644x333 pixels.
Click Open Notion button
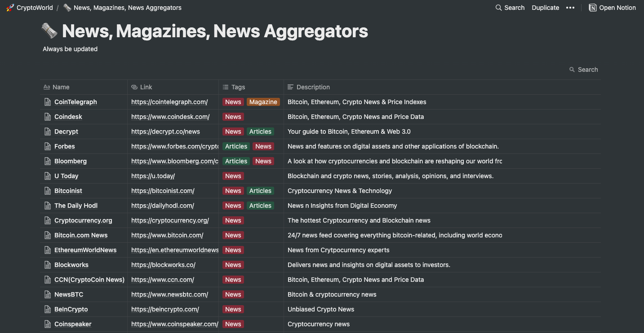[x=613, y=8]
